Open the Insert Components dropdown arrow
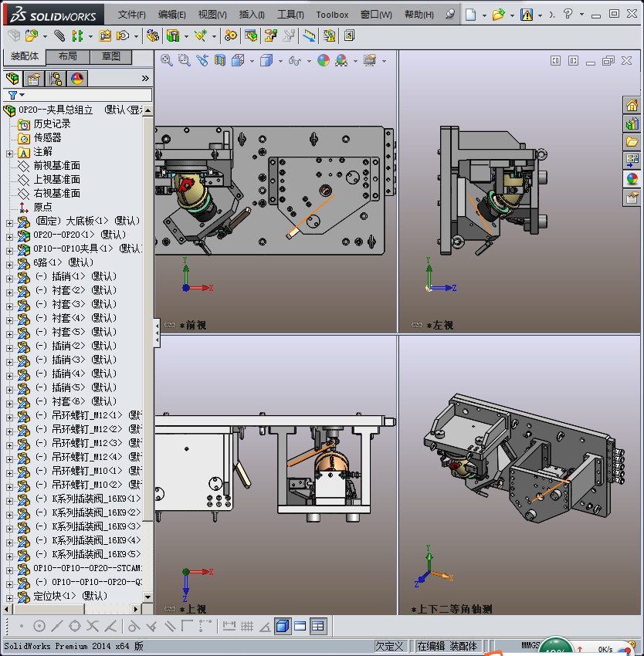The height and width of the screenshot is (656, 644). (45, 36)
